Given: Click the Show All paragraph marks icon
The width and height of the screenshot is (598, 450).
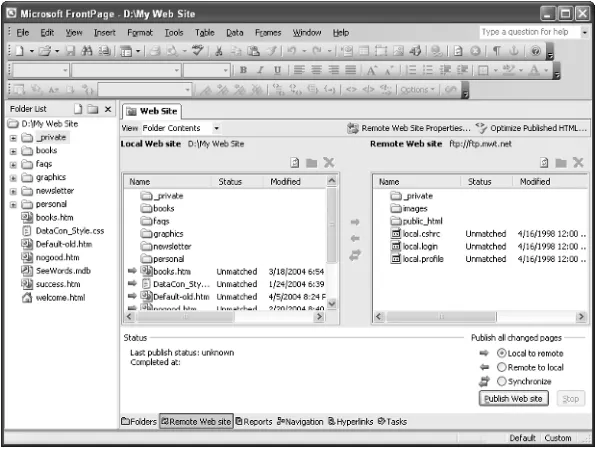Looking at the screenshot, I should [497, 51].
